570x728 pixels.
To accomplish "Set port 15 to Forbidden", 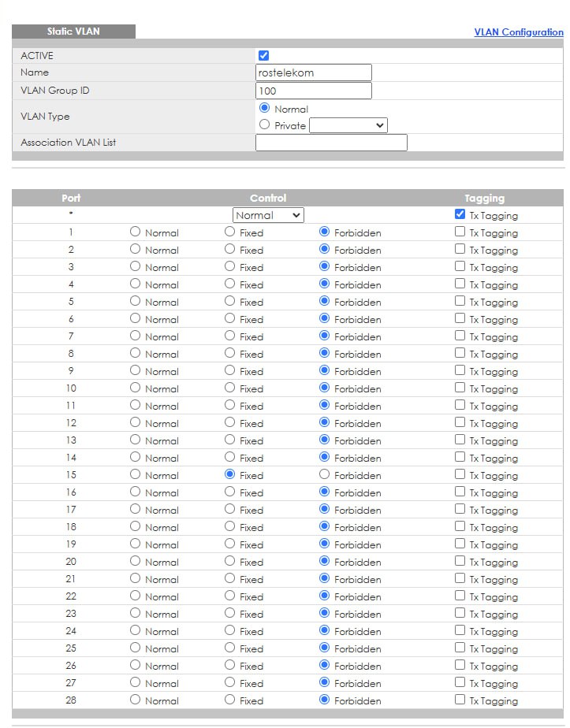I will [x=324, y=474].
